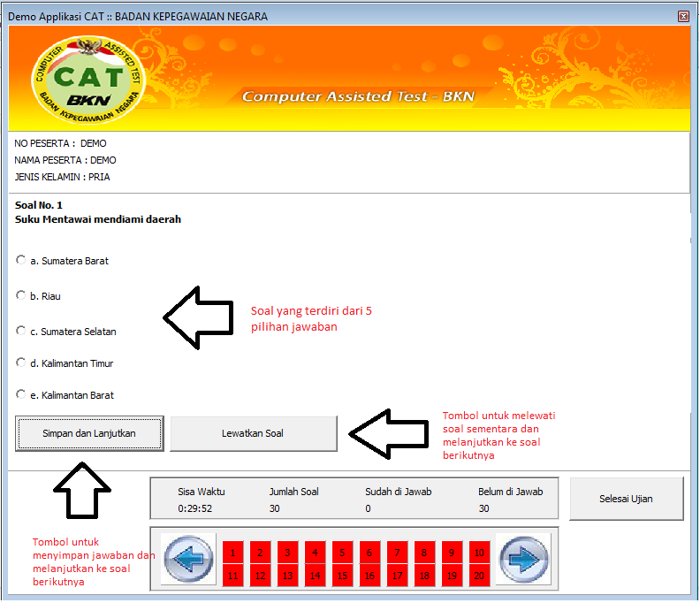Click JENIS KELAMIN : PRIA text
Image resolution: width=700 pixels, height=603 pixels.
(62, 177)
